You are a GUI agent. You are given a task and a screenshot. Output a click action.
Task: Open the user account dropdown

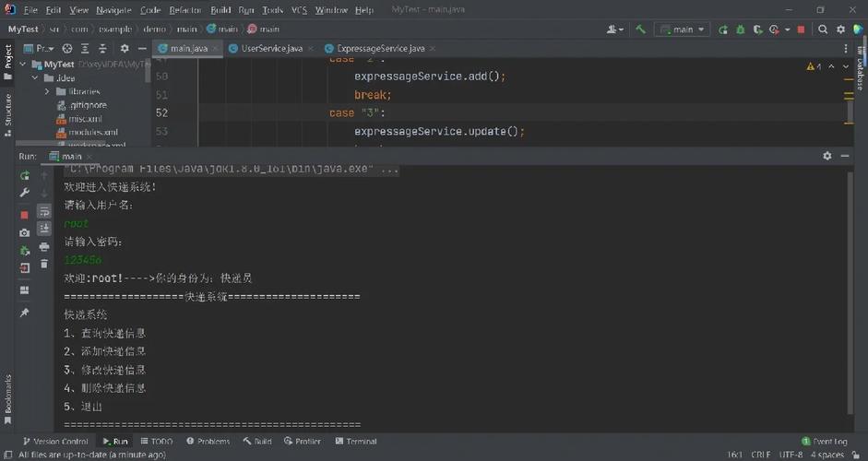(615, 30)
